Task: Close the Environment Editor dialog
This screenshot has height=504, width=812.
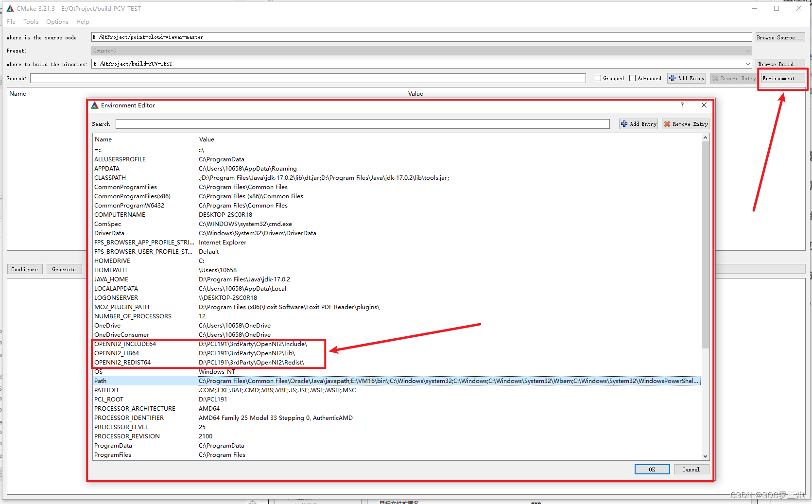Action: [704, 105]
